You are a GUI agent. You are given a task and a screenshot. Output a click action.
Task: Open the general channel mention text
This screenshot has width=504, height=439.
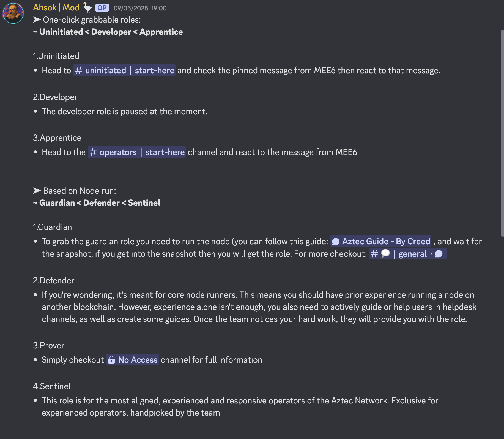point(412,254)
